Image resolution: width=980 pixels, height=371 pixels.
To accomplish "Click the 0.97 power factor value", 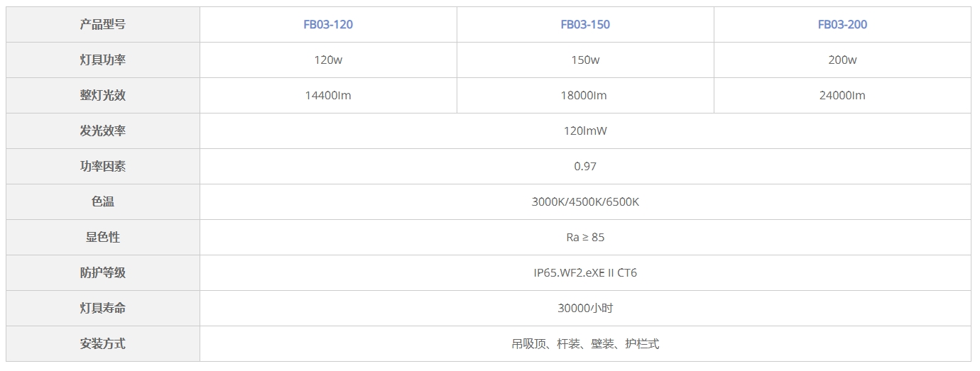I will 585,167.
